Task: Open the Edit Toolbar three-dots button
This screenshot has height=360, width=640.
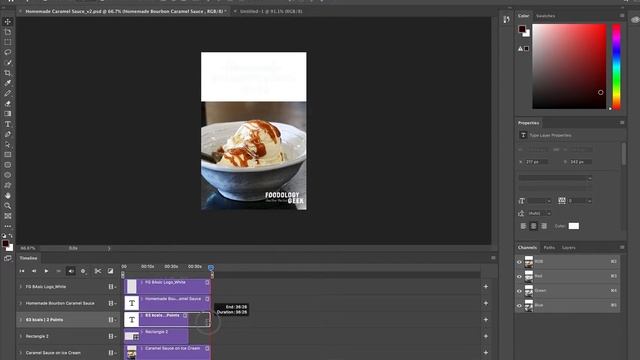Action: pyautogui.click(x=7, y=226)
